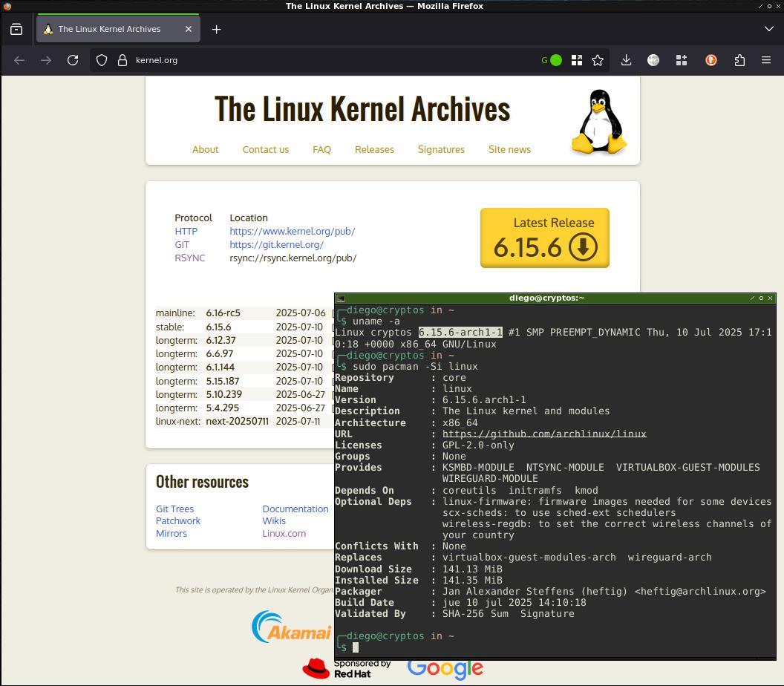Viewport: 784px width, 686px height.
Task: Click the Google sponsor logo
Action: 445,669
